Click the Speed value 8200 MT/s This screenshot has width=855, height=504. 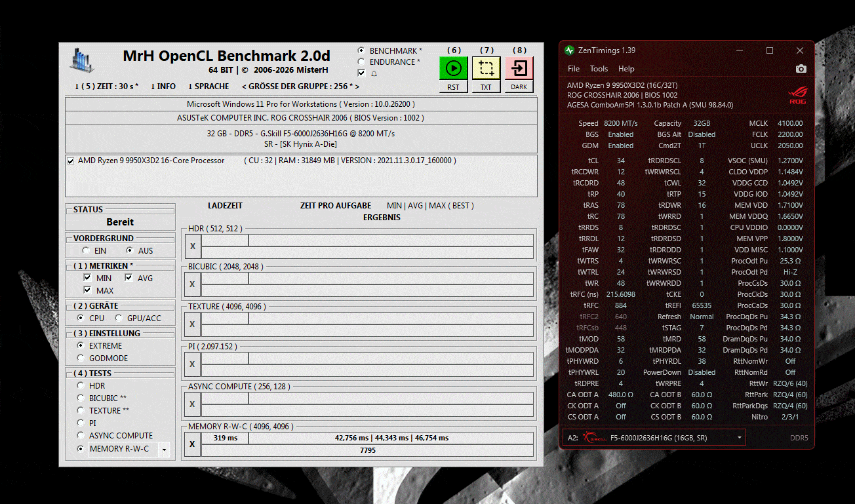point(620,123)
